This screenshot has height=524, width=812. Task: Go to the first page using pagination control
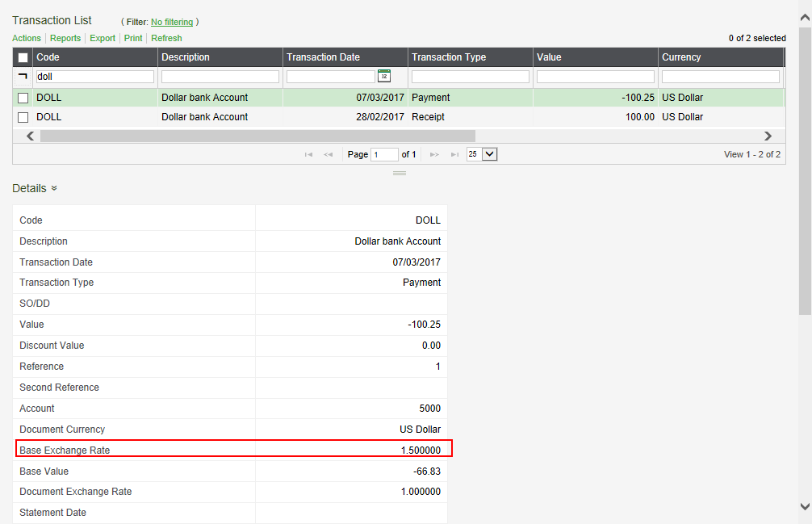coord(309,154)
